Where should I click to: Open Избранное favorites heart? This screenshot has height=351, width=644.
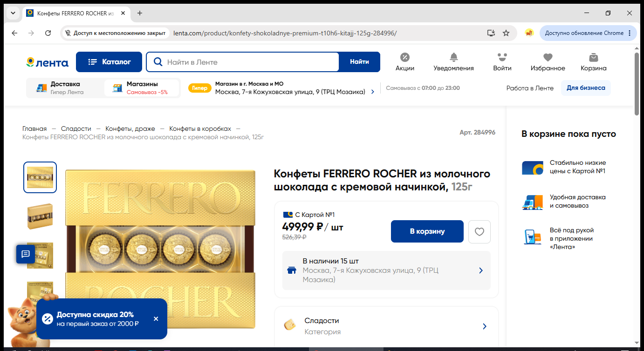[x=548, y=62]
